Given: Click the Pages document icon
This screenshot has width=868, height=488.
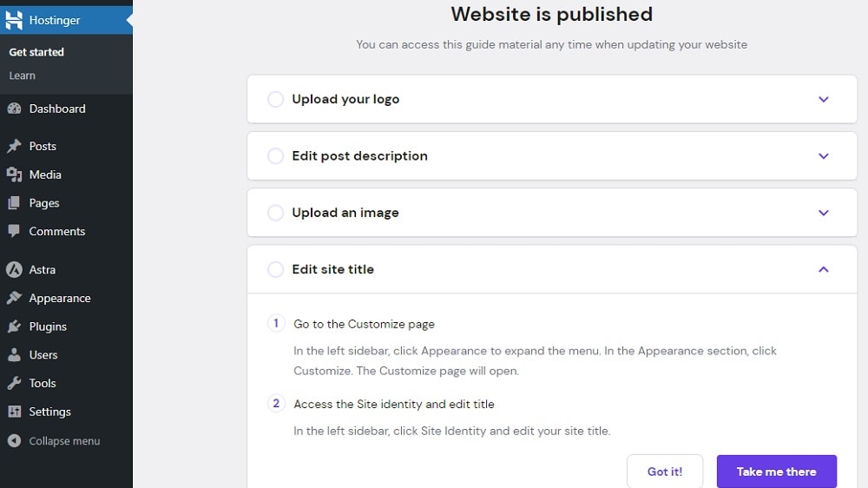Looking at the screenshot, I should tap(15, 202).
